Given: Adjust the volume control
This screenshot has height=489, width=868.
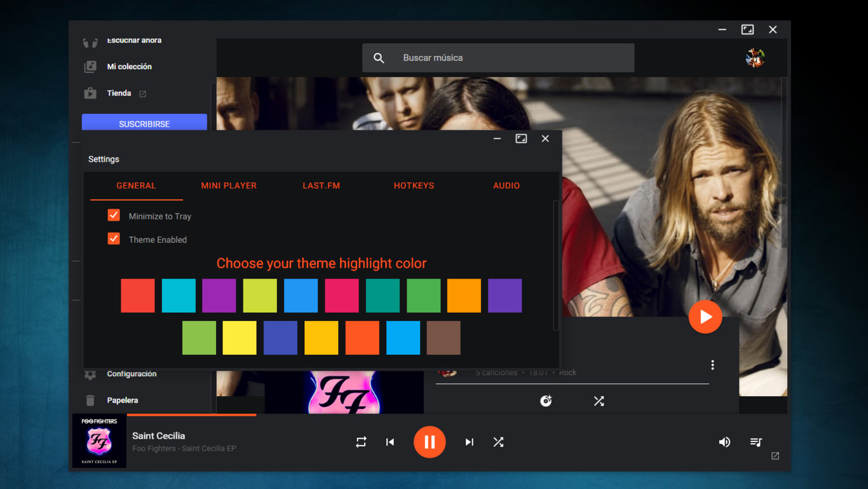Looking at the screenshot, I should click(724, 442).
